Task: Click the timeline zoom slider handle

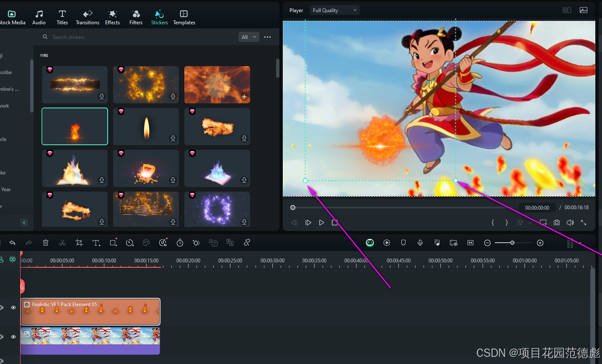Action: (x=512, y=243)
